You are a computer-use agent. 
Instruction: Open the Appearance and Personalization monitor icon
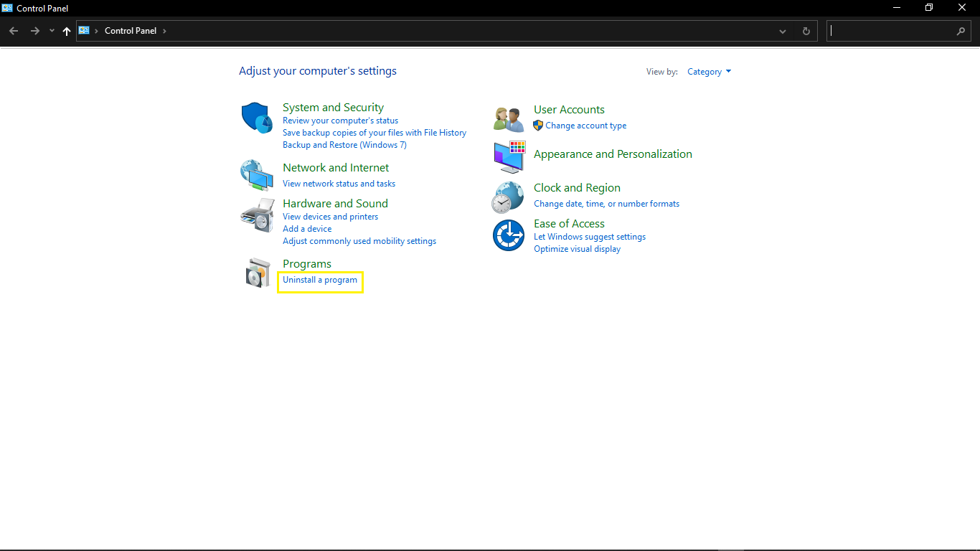coord(509,156)
